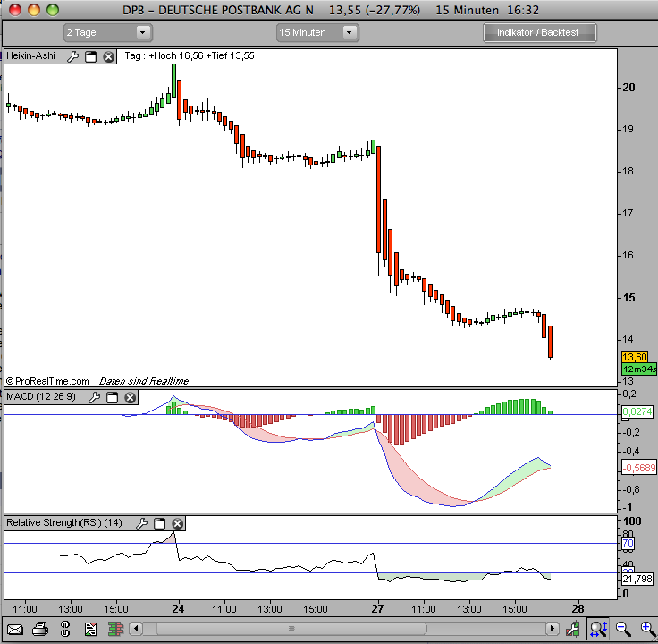This screenshot has height=644, width=658.
Task: Save chart as image icon
Action: click(x=90, y=629)
